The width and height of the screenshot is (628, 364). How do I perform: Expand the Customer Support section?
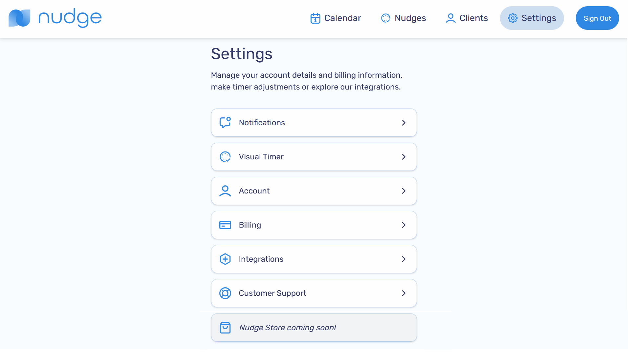314,293
